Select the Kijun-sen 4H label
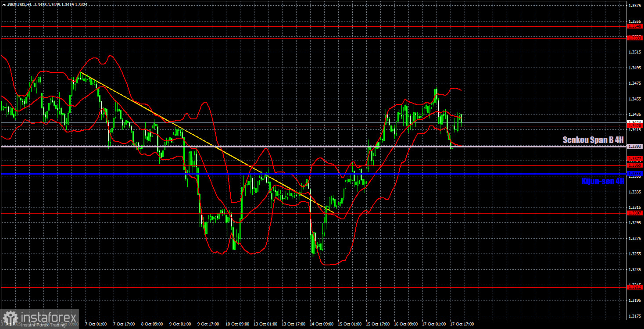The width and height of the screenshot is (644, 329). coord(603,181)
